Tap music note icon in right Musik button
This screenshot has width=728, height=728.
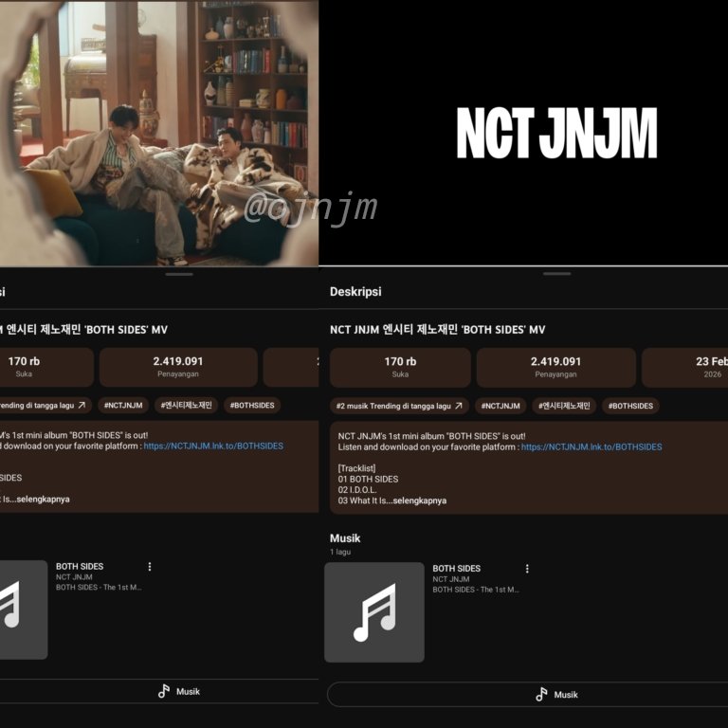pyautogui.click(x=541, y=695)
